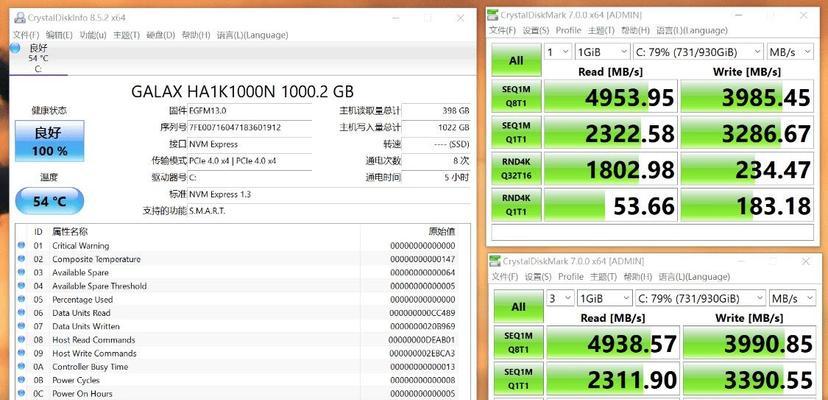Start SEQ1M Q8T1 test in the top window

(x=516, y=98)
